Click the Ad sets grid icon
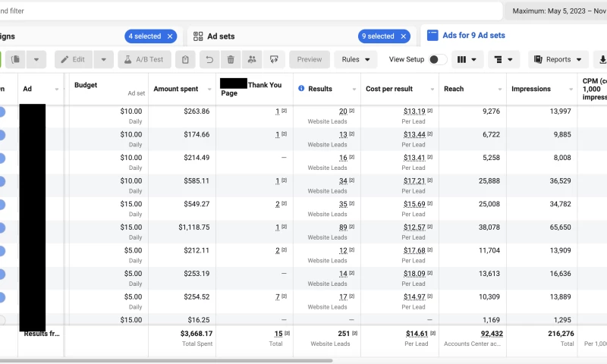Viewport: 607px width, 364px height. click(x=198, y=36)
